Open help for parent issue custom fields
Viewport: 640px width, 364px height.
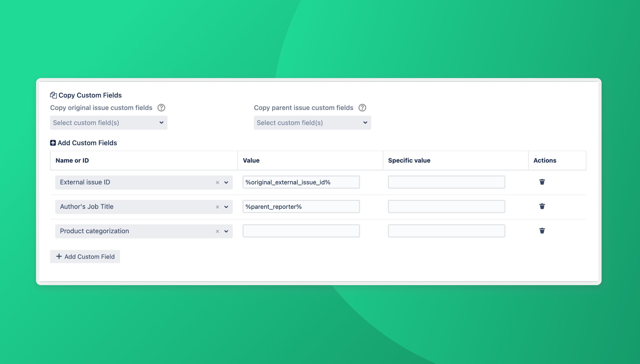pos(362,108)
